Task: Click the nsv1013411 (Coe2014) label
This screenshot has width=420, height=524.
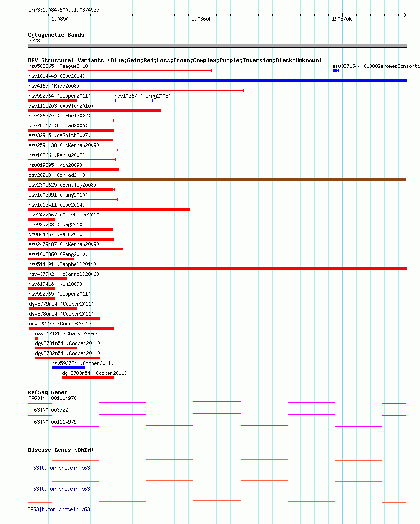Action: [x=57, y=205]
